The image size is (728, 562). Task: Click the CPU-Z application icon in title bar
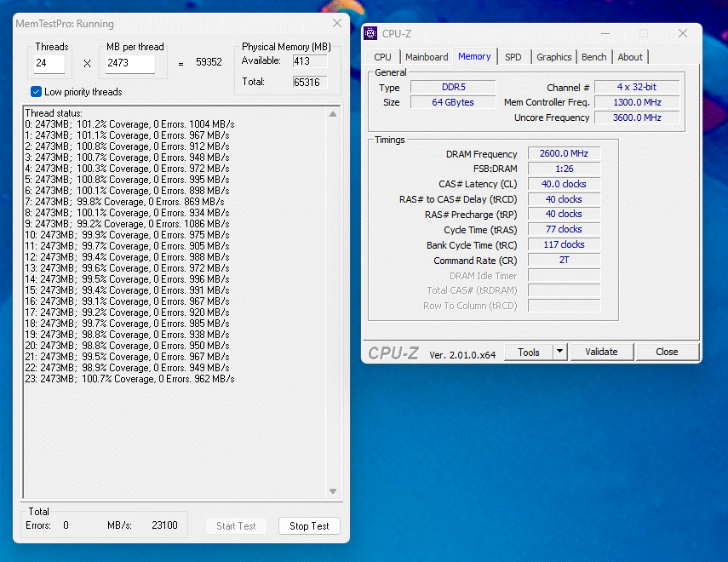[x=370, y=33]
